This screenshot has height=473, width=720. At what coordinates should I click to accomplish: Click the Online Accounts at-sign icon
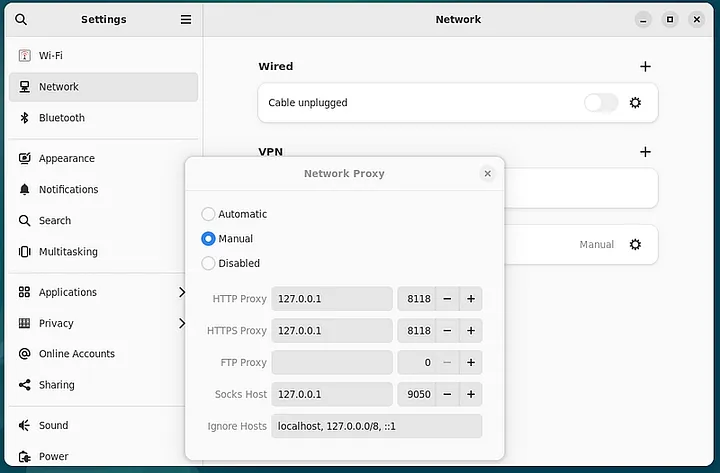click(x=24, y=354)
